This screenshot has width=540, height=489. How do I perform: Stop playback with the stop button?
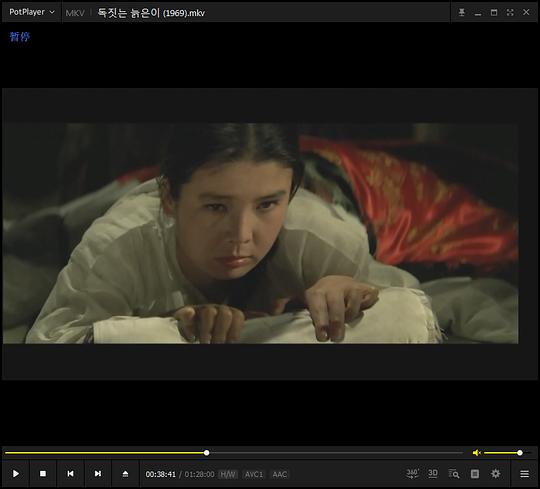click(x=43, y=474)
